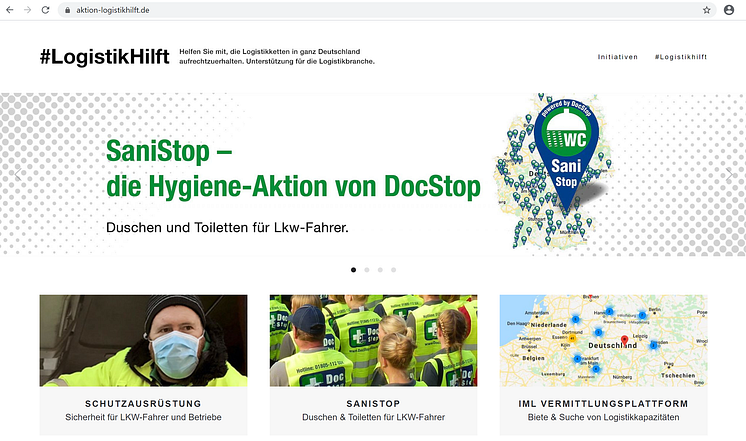Screen dimensions: 746x441
Task: Go back using the browser back arrow
Action: [10, 10]
